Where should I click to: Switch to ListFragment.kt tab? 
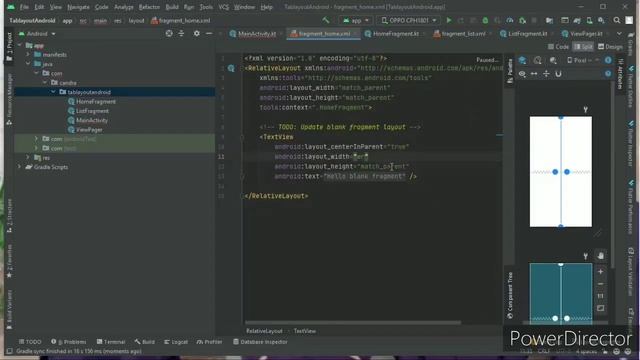524,33
